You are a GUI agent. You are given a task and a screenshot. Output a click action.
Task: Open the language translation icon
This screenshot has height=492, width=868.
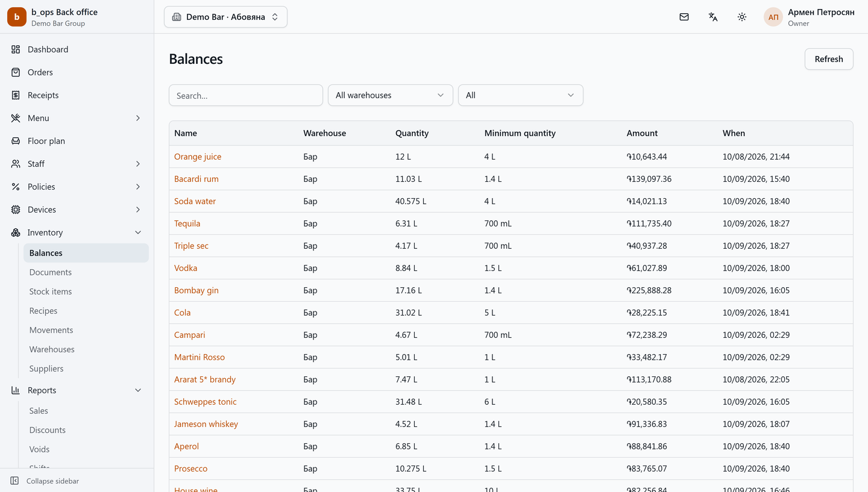point(713,17)
